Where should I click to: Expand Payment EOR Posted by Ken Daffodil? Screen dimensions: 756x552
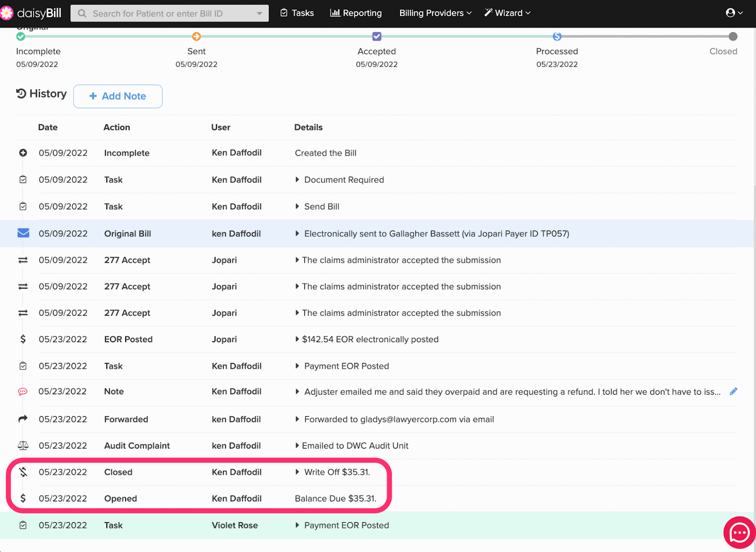[x=297, y=366]
